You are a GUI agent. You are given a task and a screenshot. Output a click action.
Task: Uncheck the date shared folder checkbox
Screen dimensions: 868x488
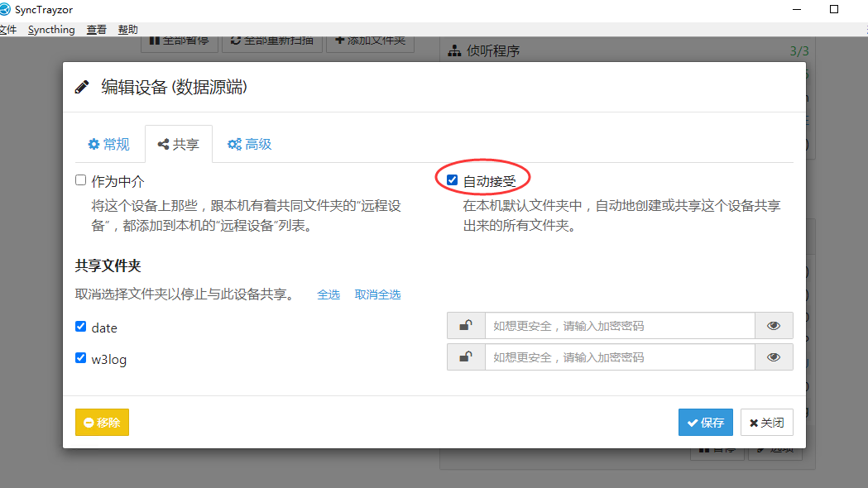tap(81, 327)
